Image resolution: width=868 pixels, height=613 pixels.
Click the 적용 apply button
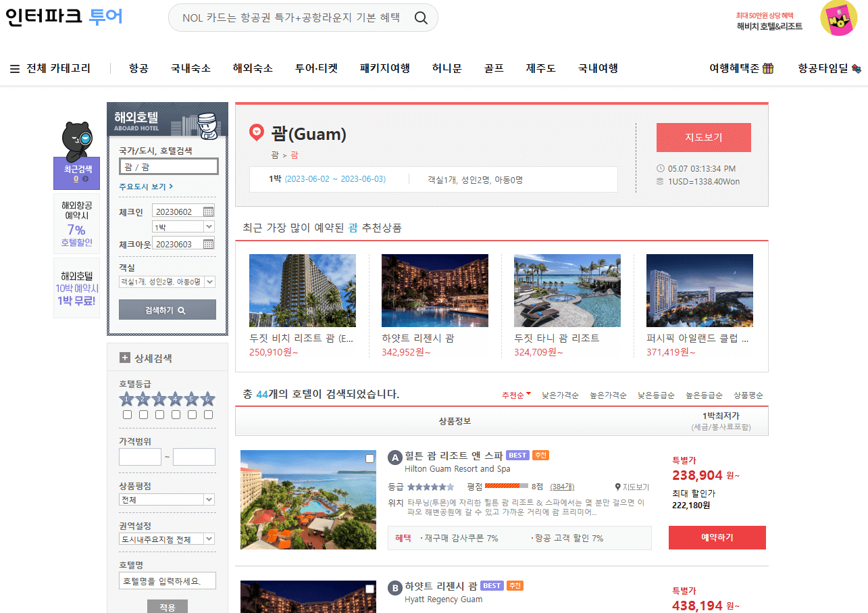(x=168, y=607)
